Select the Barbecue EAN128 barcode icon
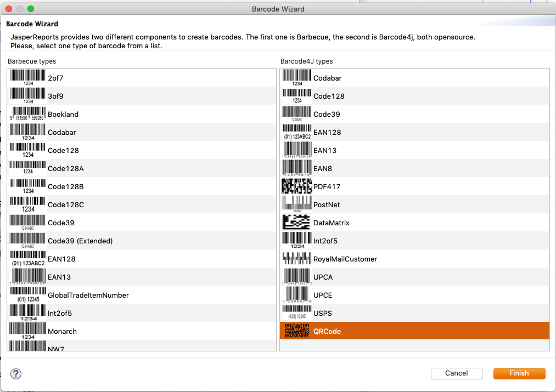 28,258
